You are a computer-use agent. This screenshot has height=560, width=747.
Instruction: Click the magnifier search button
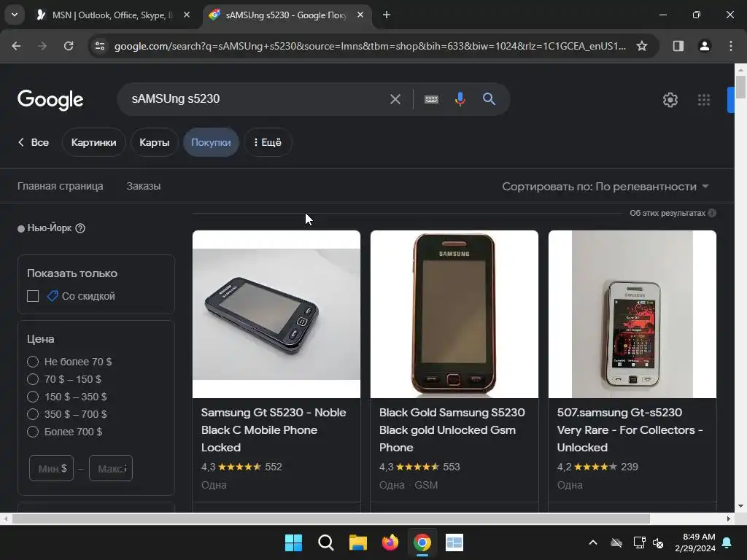[489, 99]
